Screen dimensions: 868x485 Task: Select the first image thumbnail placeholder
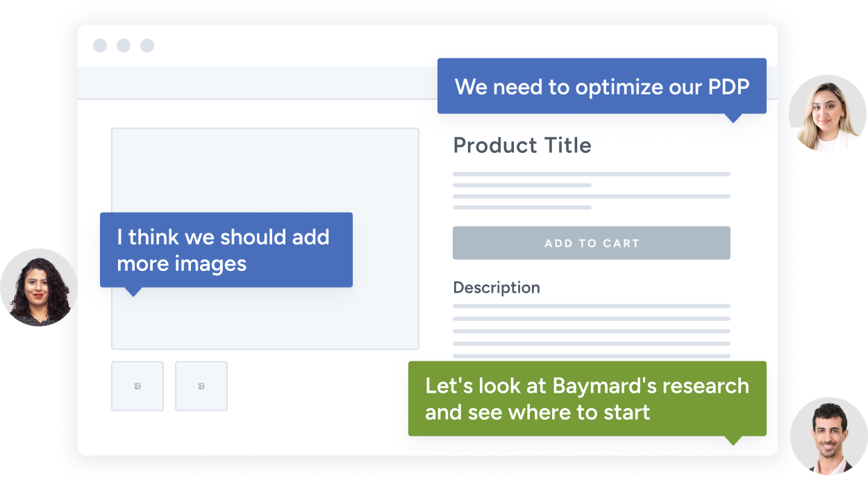tap(137, 386)
